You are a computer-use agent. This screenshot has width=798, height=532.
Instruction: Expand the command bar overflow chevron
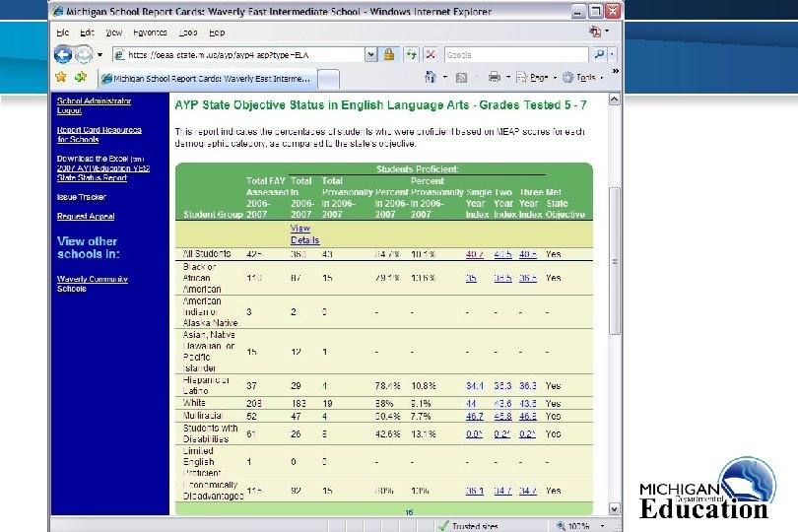tap(616, 71)
